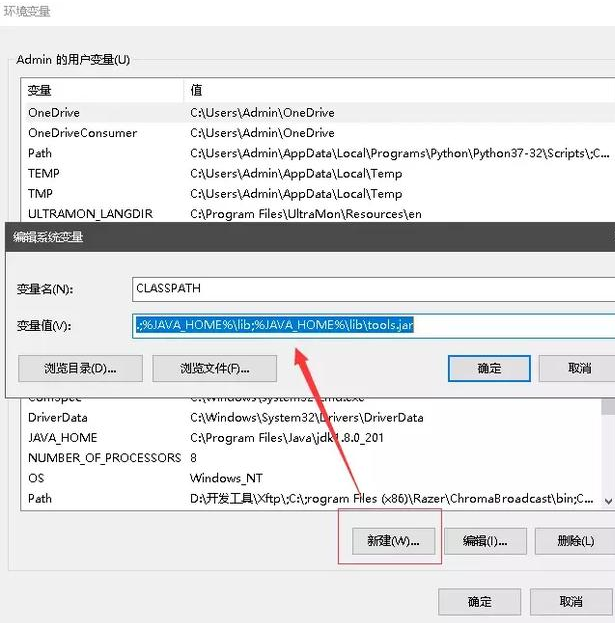Screen dimensions: 615x623
Task: Click 确定 at the bottom of 环境变量 window
Action: (x=480, y=601)
